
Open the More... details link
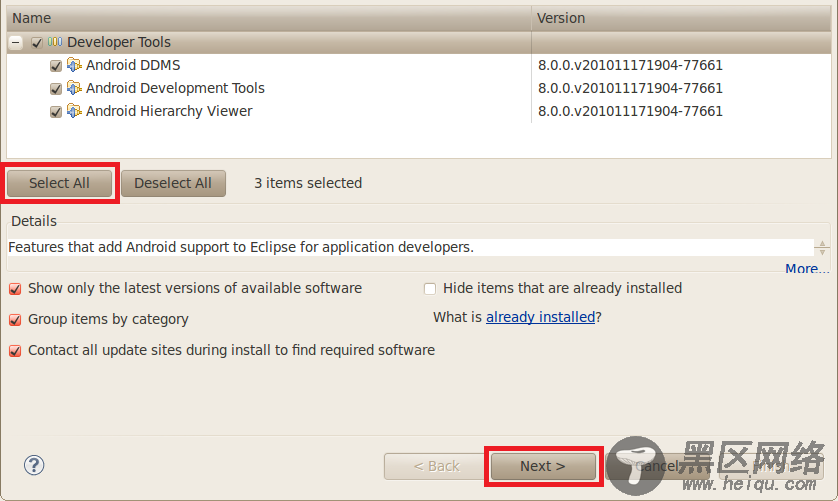(x=807, y=268)
